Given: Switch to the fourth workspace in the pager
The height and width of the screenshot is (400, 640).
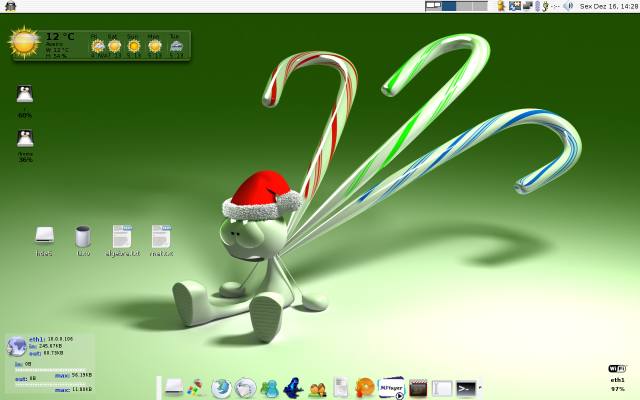Looking at the screenshot, I should (480, 6).
